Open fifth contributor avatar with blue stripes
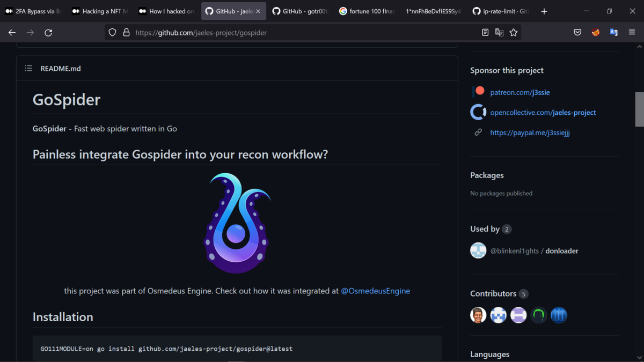This screenshot has width=644, height=362. (559, 315)
